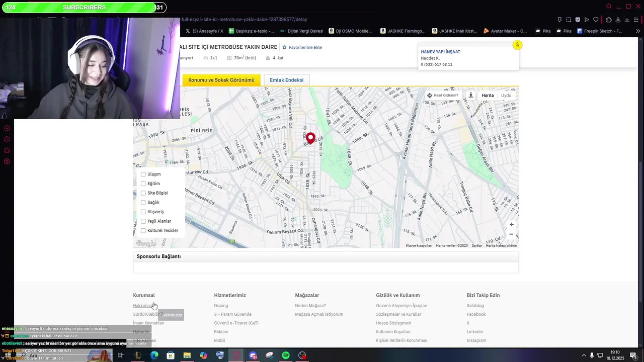Click Task View button on taskbar
This screenshot has width=644, height=362.
pyautogui.click(x=121, y=355)
